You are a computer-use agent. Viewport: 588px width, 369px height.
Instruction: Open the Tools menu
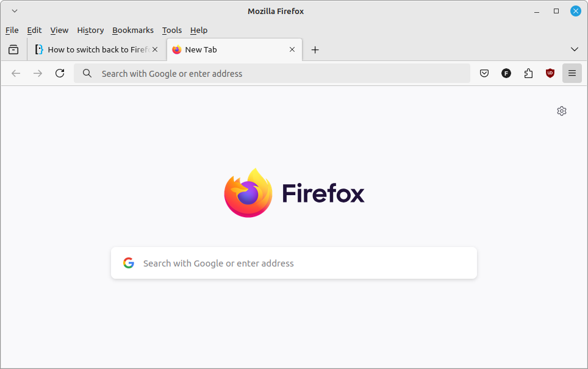pos(172,30)
